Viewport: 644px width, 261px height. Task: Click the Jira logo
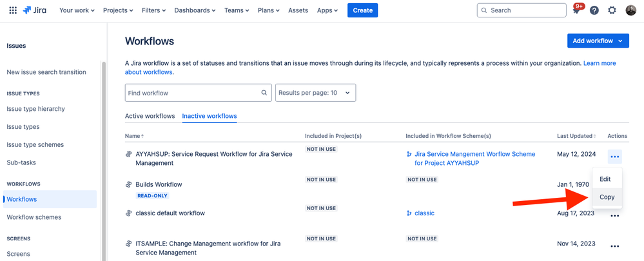(x=35, y=10)
